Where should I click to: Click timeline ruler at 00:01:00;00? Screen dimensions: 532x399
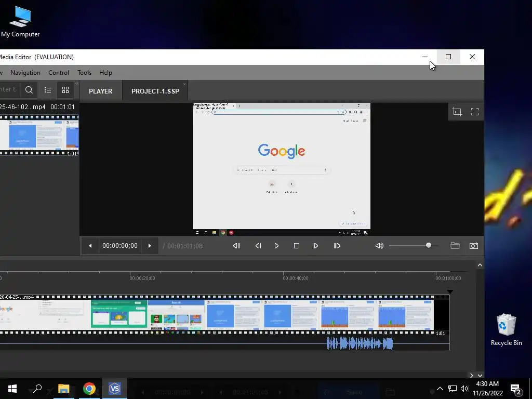pyautogui.click(x=448, y=278)
